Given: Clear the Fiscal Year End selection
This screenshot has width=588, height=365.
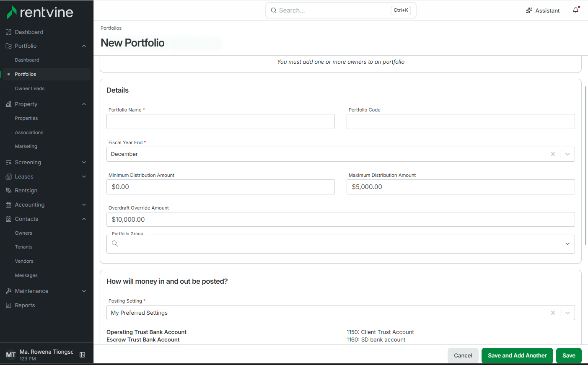Looking at the screenshot, I should point(553,154).
